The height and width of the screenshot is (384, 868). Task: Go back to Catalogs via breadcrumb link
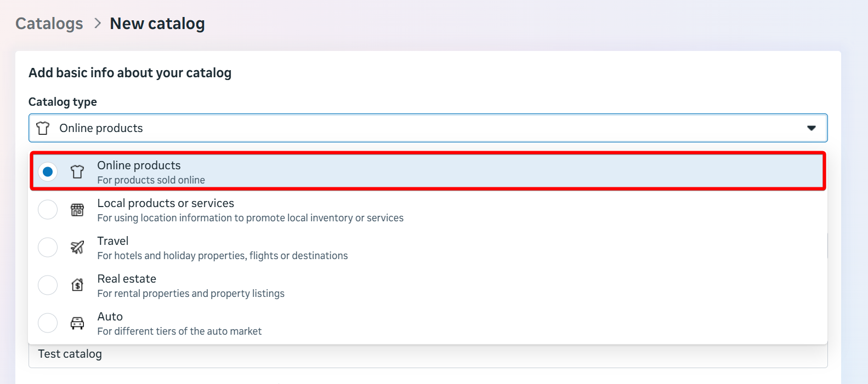49,24
